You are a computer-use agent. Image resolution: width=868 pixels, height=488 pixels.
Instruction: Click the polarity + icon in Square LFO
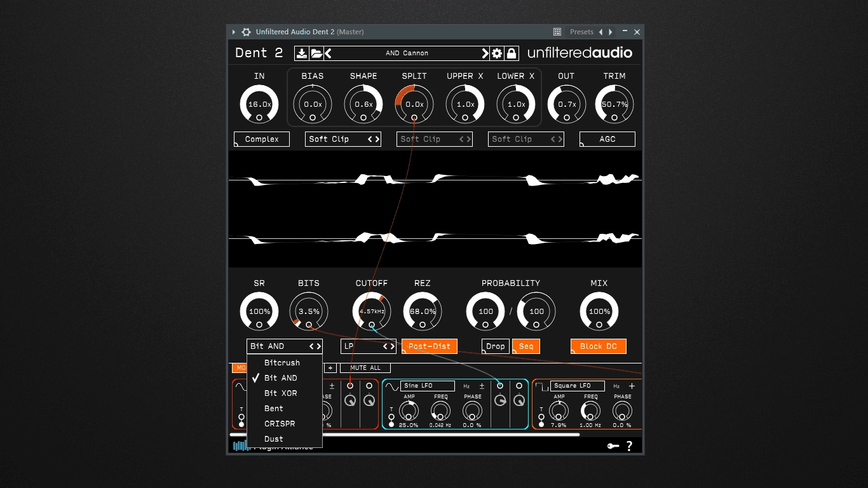pos(632,386)
